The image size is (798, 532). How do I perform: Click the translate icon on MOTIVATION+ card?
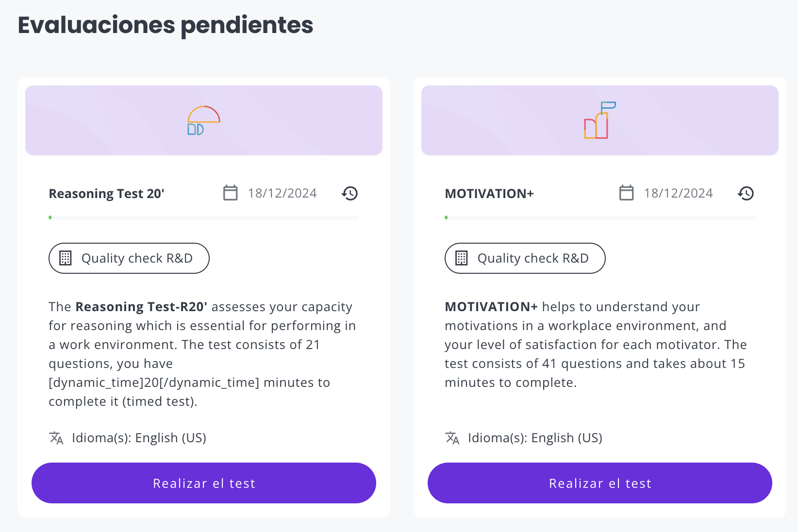click(x=452, y=438)
